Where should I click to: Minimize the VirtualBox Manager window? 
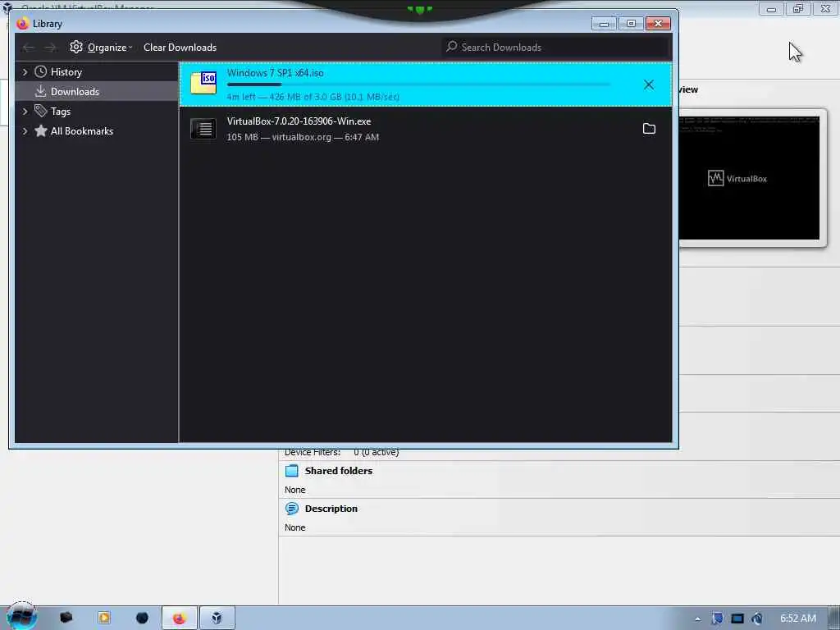771,8
